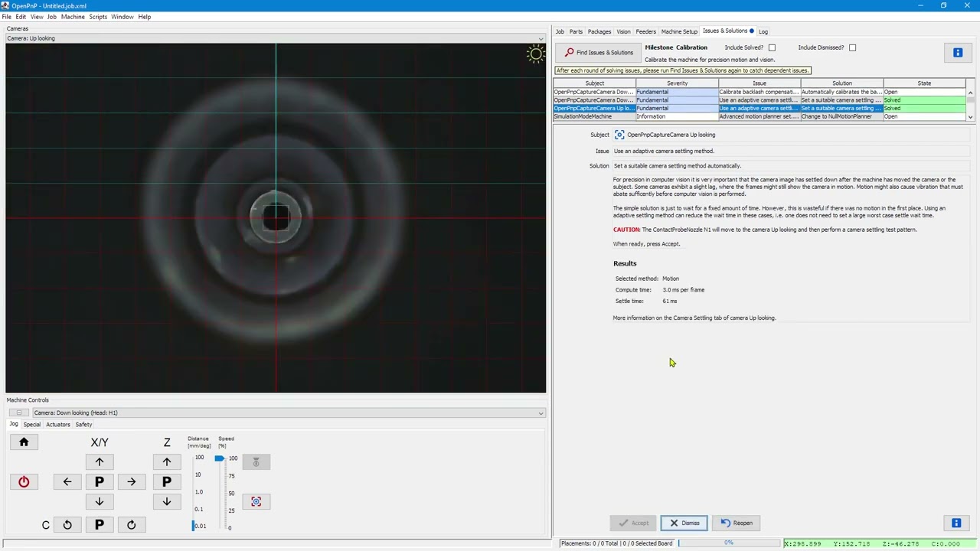980x551 pixels.
Task: Select the SimulationModeMachine issue row
Action: click(759, 117)
